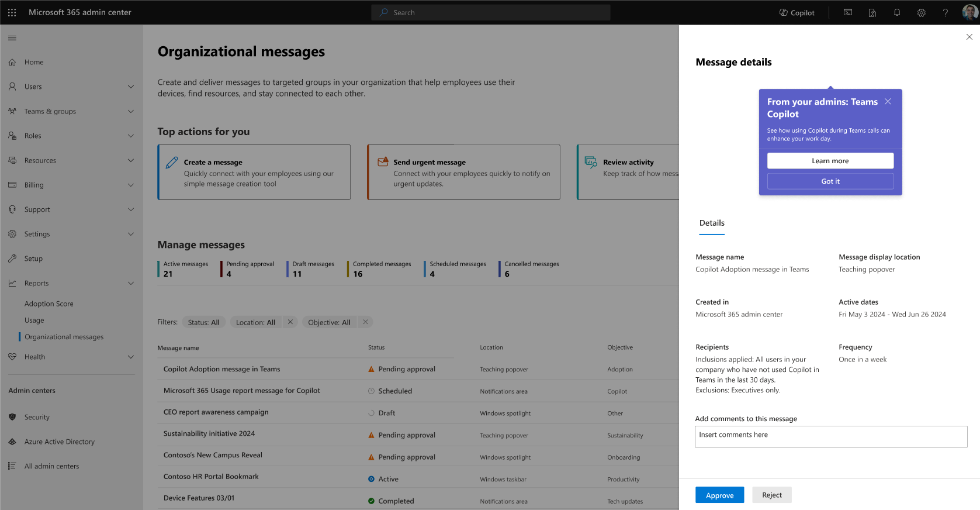This screenshot has height=510, width=980.
Task: Filter by Pending approval messages count
Action: click(247, 269)
